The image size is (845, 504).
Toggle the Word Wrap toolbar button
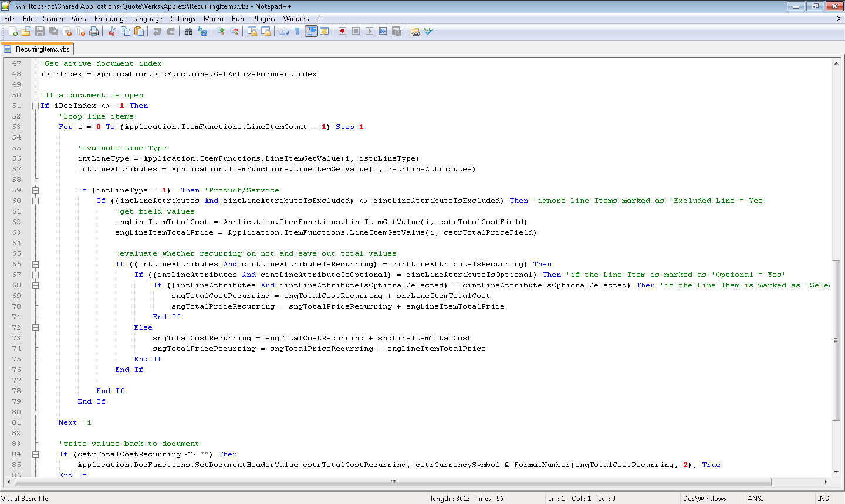(284, 31)
